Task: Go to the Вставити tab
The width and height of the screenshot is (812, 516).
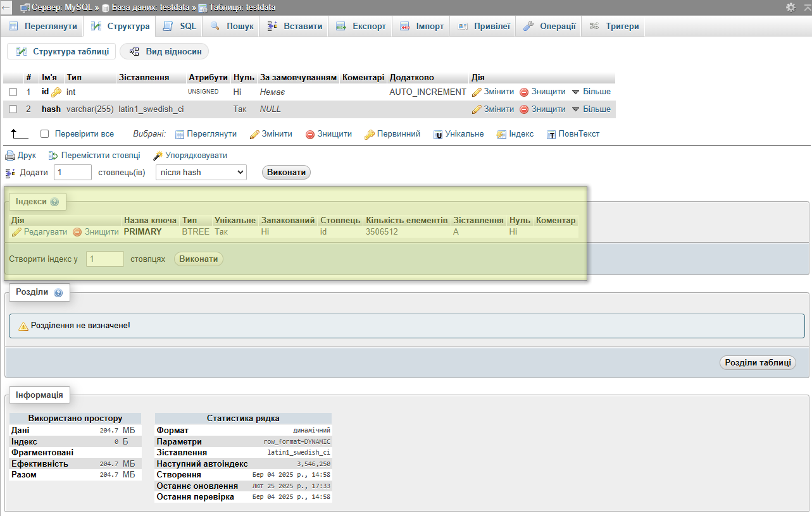Action: pyautogui.click(x=294, y=27)
